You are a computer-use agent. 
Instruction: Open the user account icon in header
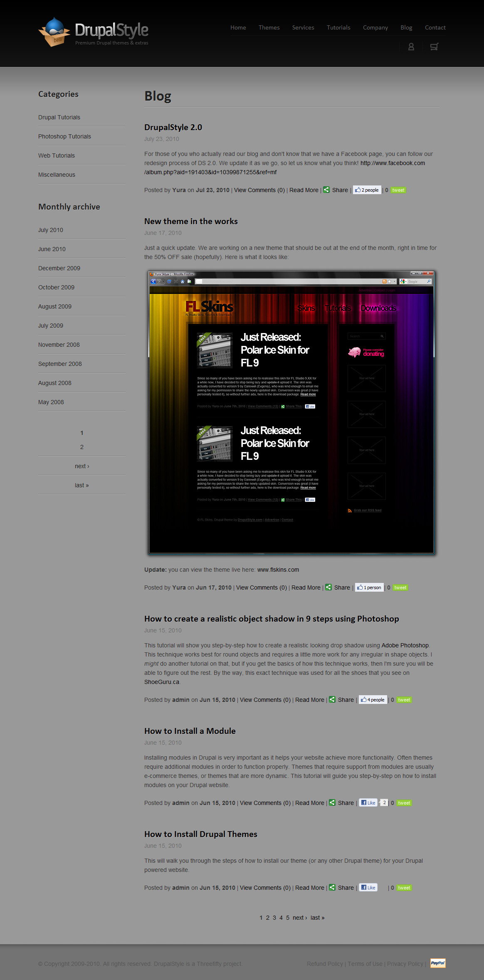411,47
